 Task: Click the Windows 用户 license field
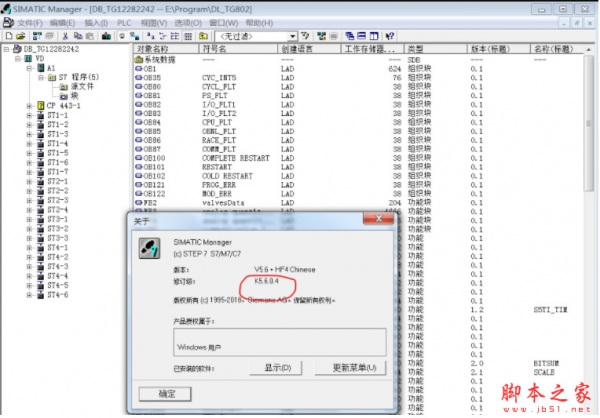(280, 342)
